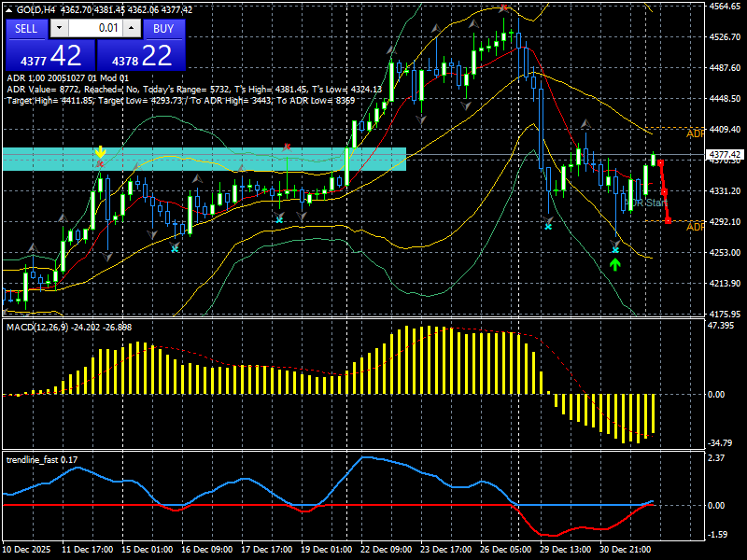
Task: Select the cyan X marker near the 16 Dec low
Action: click(x=175, y=248)
